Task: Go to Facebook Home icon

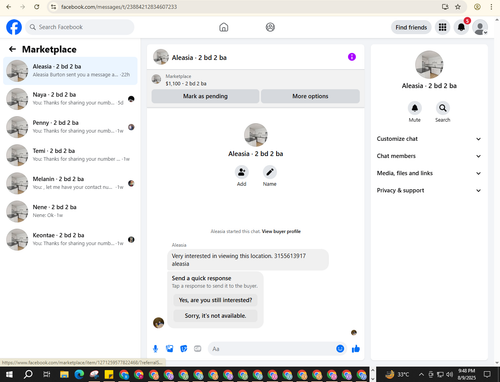Action: pos(224,27)
